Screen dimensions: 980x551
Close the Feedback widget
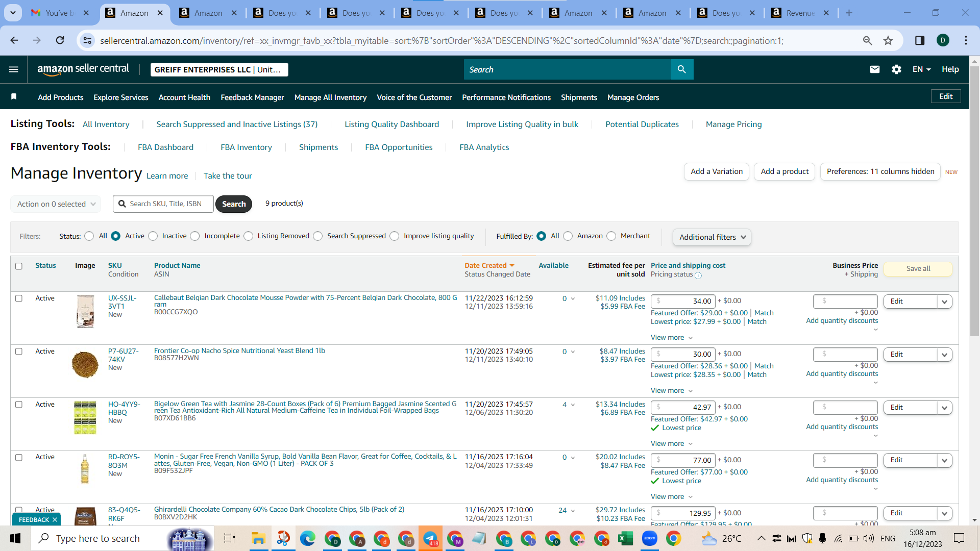[55, 520]
